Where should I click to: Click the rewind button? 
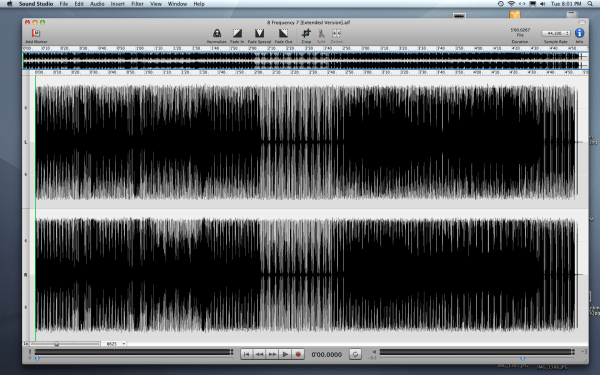pyautogui.click(x=259, y=354)
